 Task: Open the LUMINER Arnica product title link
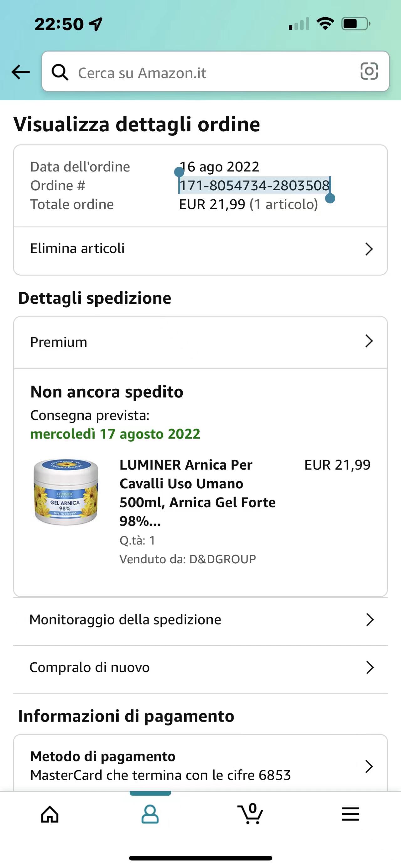(198, 493)
